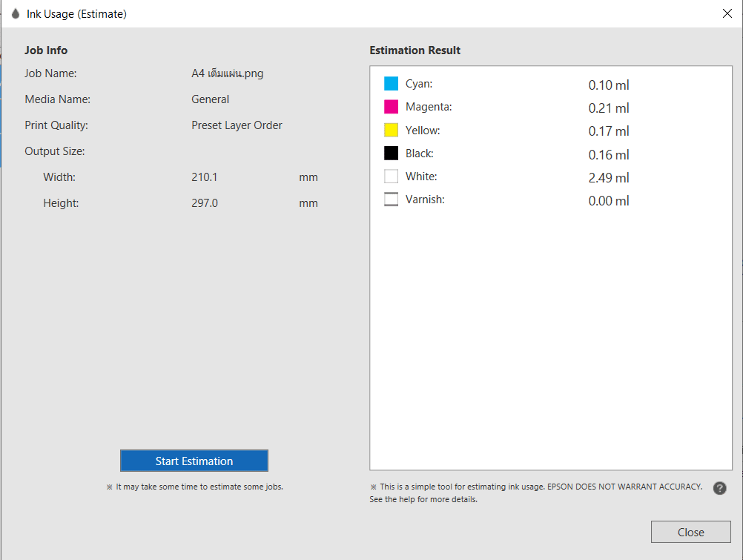The image size is (743, 560).
Task: Click the Cyan color swatch
Action: (x=392, y=84)
